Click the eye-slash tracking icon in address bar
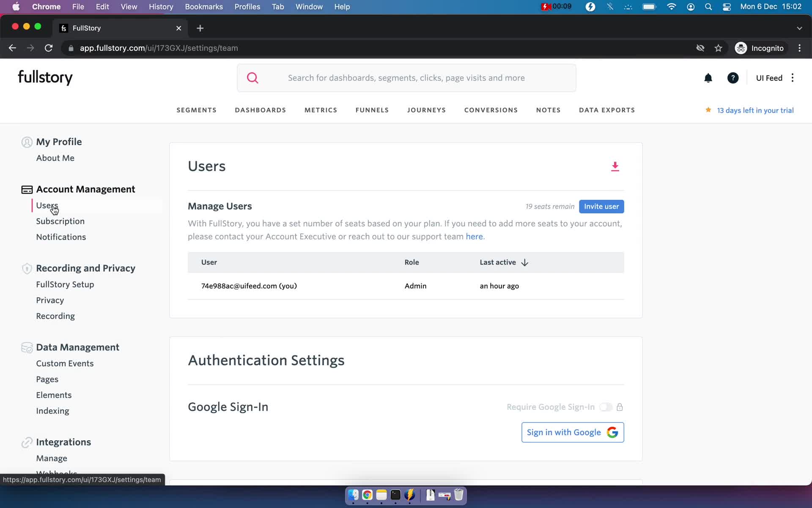 click(x=700, y=48)
